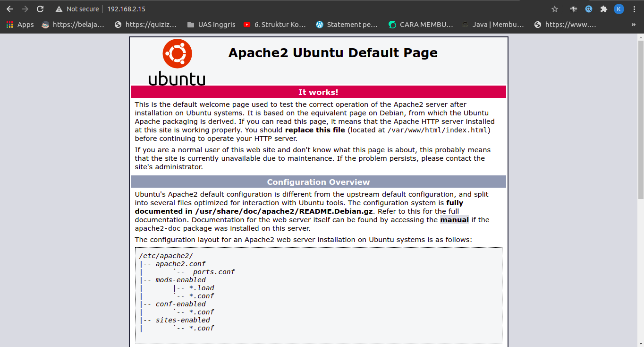This screenshot has width=644, height=347.
Task: Click mods-enabled in the config tree
Action: [x=180, y=280]
